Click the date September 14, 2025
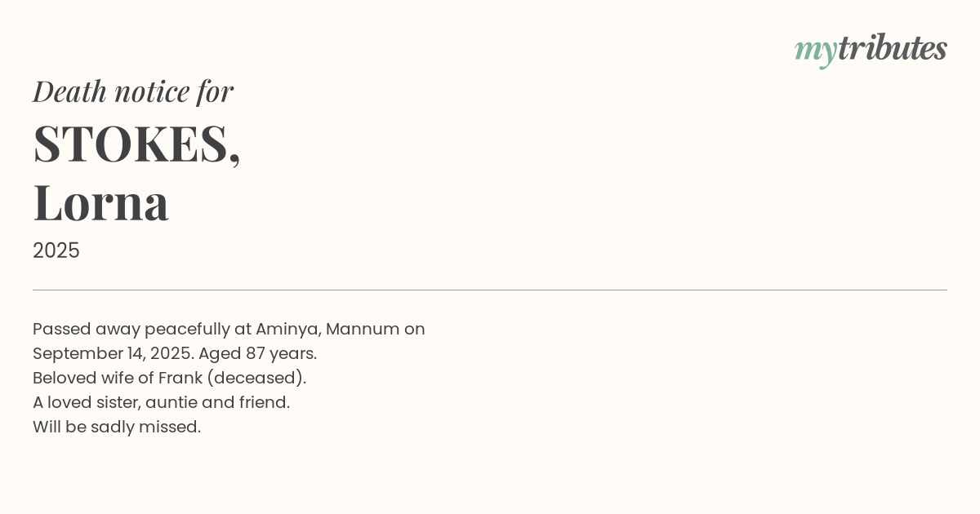This screenshot has width=980, height=514. pos(111,353)
